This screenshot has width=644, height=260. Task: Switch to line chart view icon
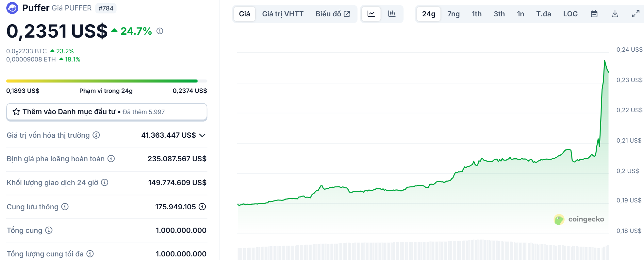click(x=371, y=14)
